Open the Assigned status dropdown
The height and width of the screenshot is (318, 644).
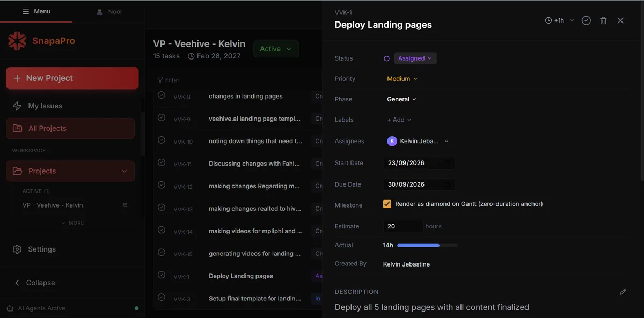click(415, 58)
